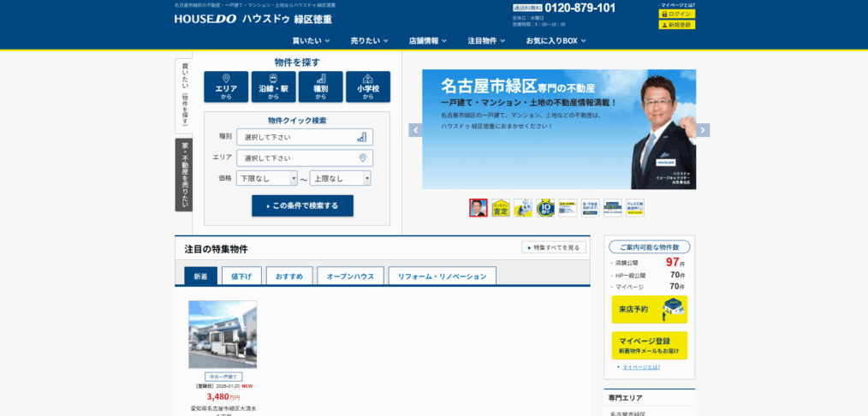The image size is (868, 416).
Task: Open the 上限なし maximum price dropdown
Action: pos(340,178)
